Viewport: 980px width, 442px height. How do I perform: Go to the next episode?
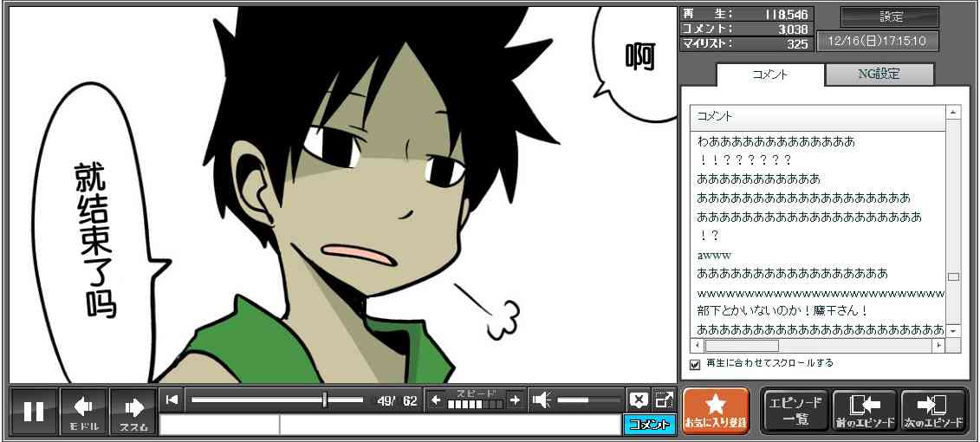933,411
